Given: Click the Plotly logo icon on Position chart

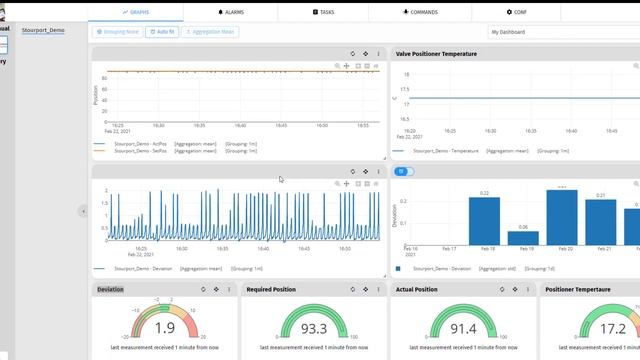Looking at the screenshot, I should pos(376,66).
